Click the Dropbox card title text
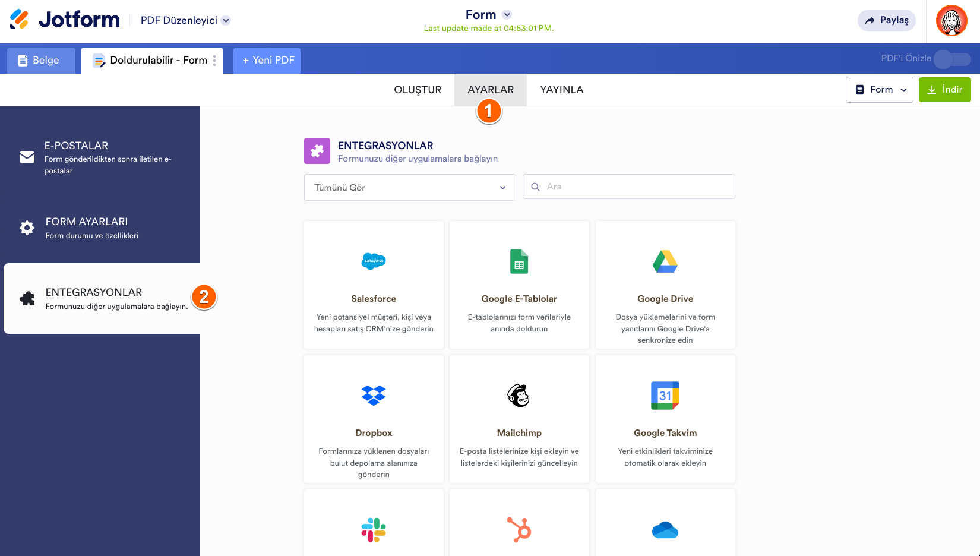The height and width of the screenshot is (556, 980). pos(374,433)
